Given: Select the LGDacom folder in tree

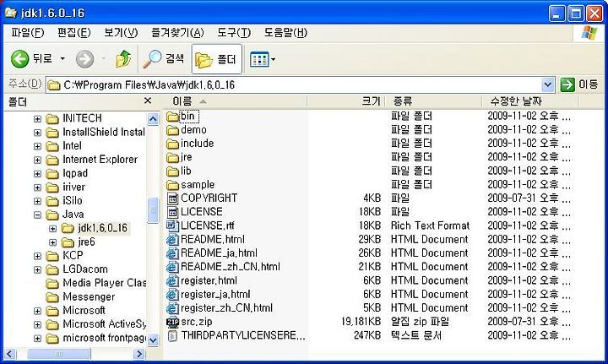Looking at the screenshot, I should pos(77,269).
